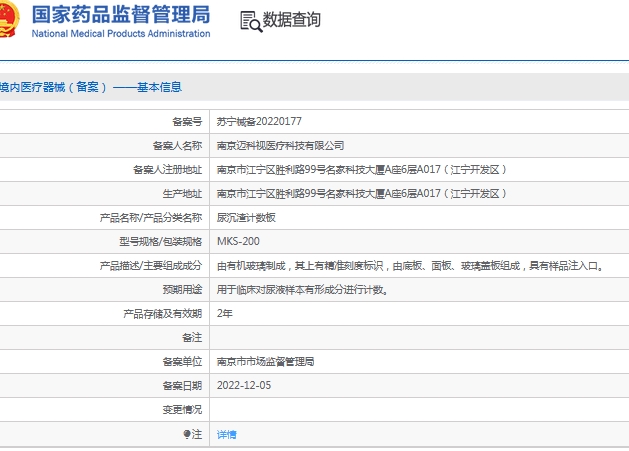Click the 备案人名称 label
The height and width of the screenshot is (451, 629).
point(177,145)
